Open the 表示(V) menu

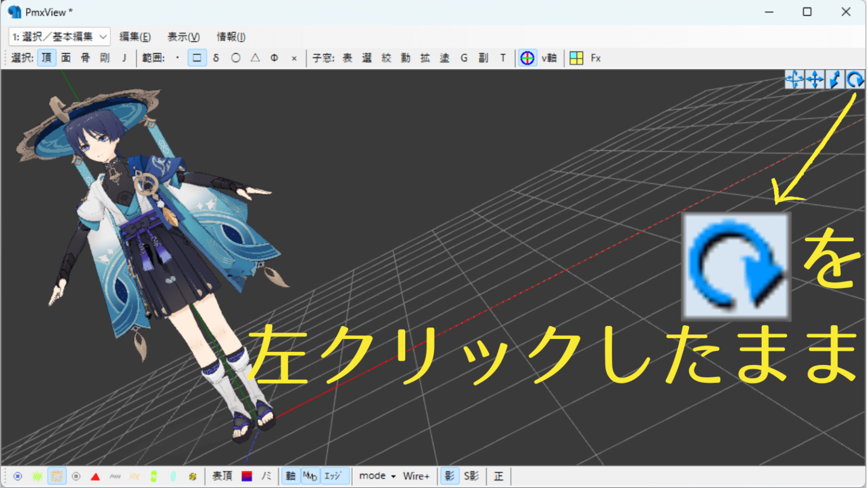[x=182, y=36]
